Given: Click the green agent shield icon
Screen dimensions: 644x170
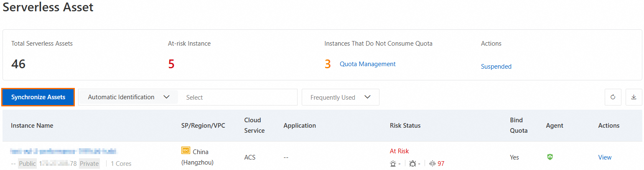Looking at the screenshot, I should (550, 157).
